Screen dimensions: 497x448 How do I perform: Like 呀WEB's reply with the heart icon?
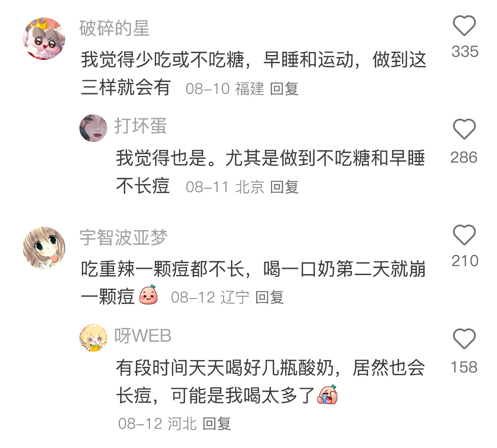(x=464, y=338)
